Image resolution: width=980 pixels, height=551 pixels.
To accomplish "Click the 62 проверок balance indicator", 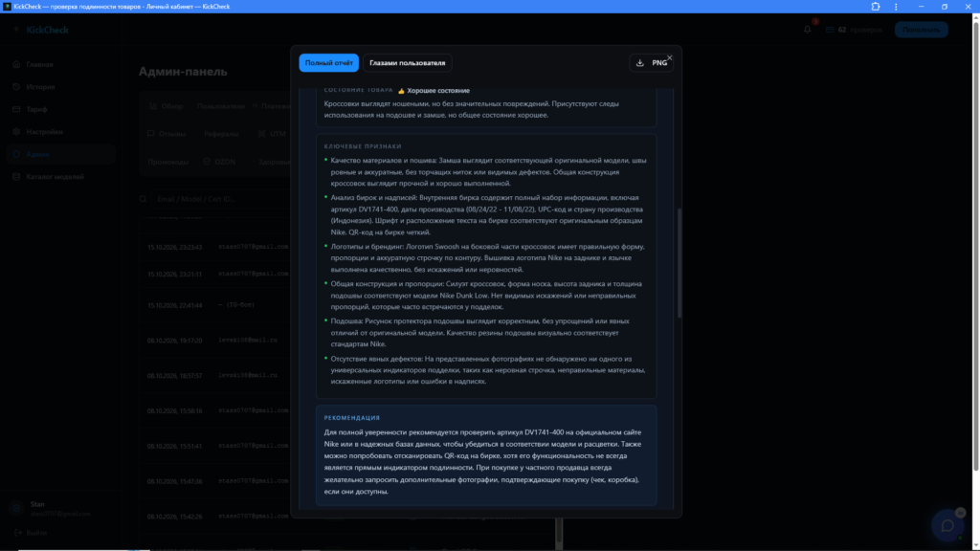I will (x=854, y=30).
